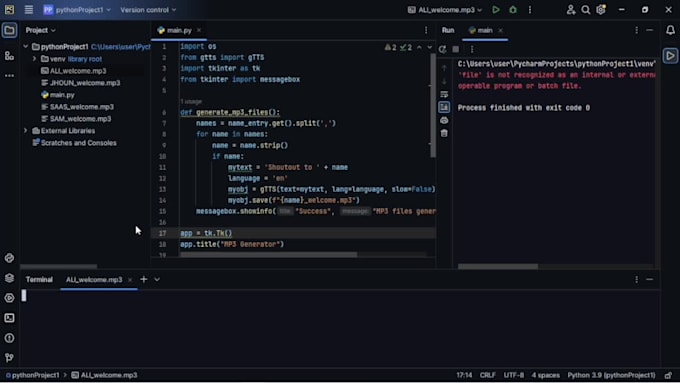The height and width of the screenshot is (383, 680).
Task: Open pythonProject1 project dropdown
Action: pyautogui.click(x=77, y=10)
